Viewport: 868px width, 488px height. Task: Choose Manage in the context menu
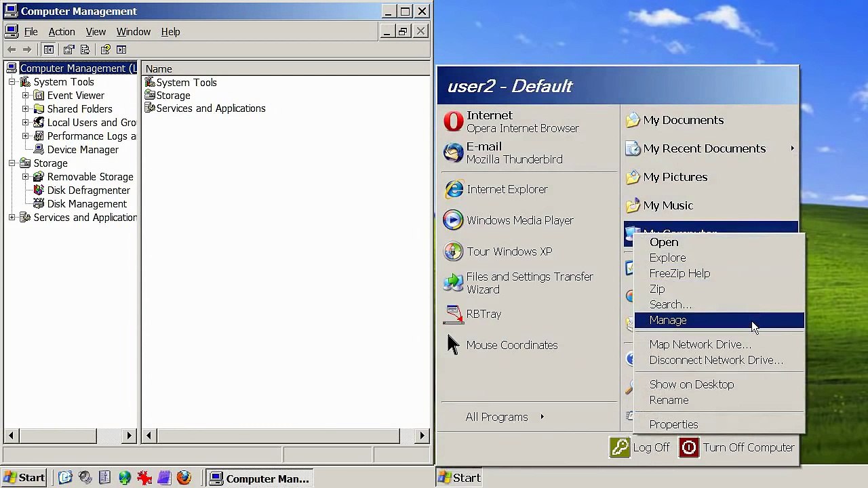(x=719, y=320)
